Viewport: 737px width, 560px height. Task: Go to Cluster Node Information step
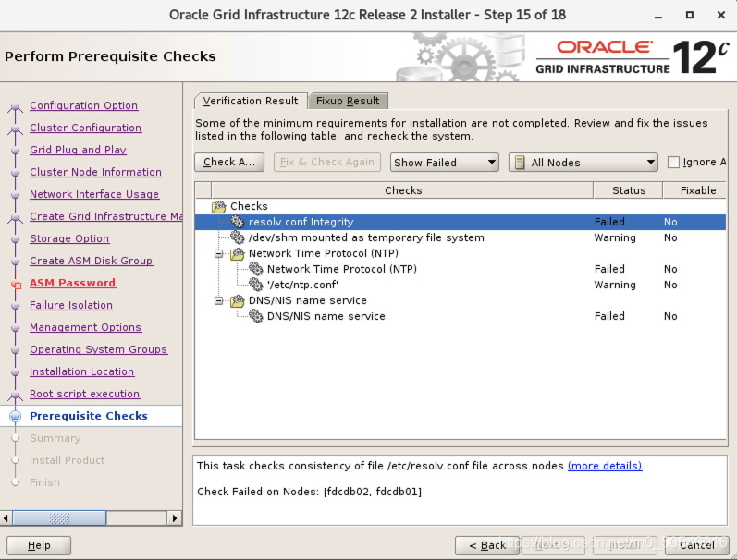click(x=96, y=172)
